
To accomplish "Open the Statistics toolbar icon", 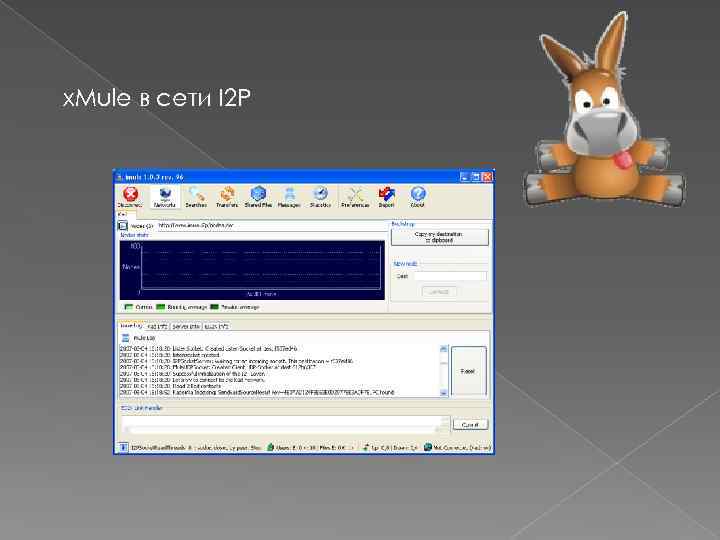I will (x=320, y=197).
